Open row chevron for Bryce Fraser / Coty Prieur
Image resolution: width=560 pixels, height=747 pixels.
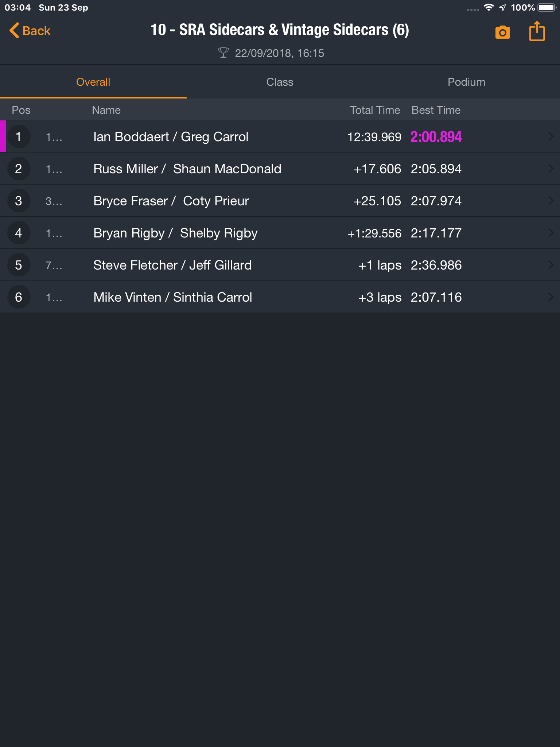pos(551,201)
